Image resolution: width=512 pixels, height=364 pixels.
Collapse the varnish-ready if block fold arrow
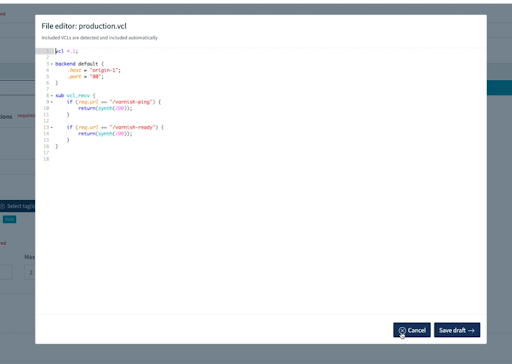[52, 127]
